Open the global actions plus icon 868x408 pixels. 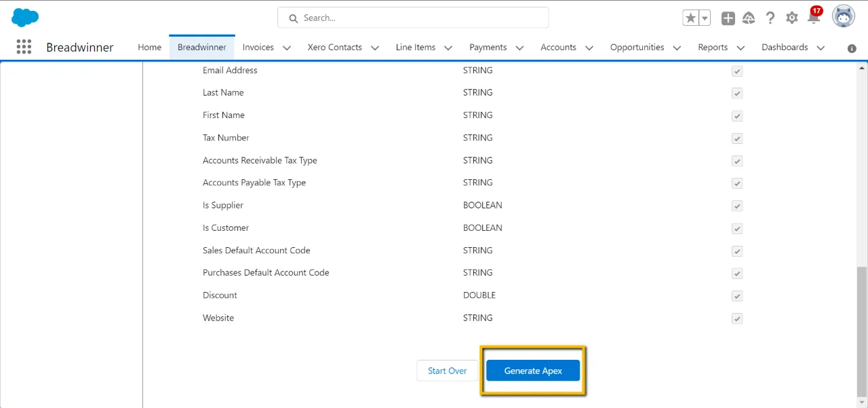(x=728, y=18)
